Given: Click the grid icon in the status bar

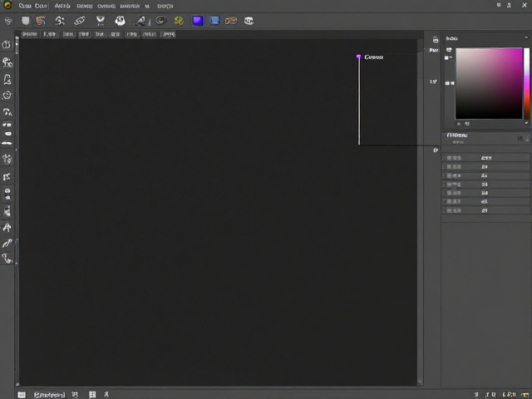Looking at the screenshot, I should point(92,394).
